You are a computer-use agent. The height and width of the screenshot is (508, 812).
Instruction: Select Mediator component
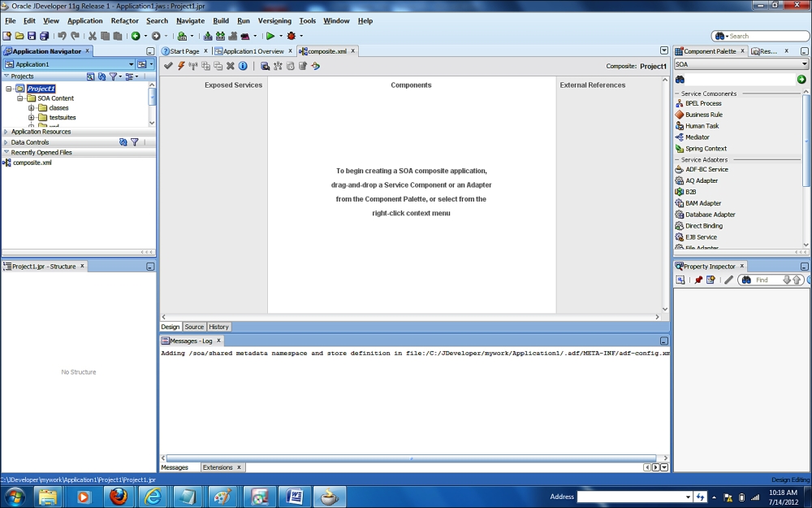(x=693, y=137)
